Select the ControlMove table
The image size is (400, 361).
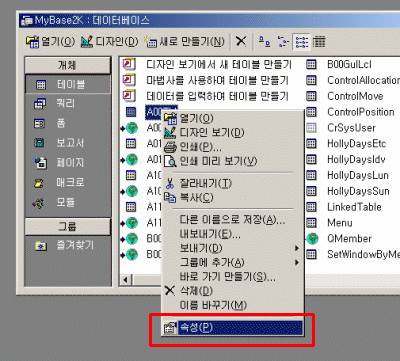click(355, 96)
